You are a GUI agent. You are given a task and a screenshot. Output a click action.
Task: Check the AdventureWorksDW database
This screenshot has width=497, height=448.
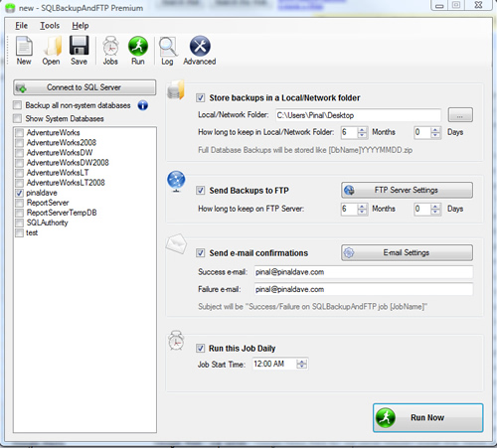point(19,153)
